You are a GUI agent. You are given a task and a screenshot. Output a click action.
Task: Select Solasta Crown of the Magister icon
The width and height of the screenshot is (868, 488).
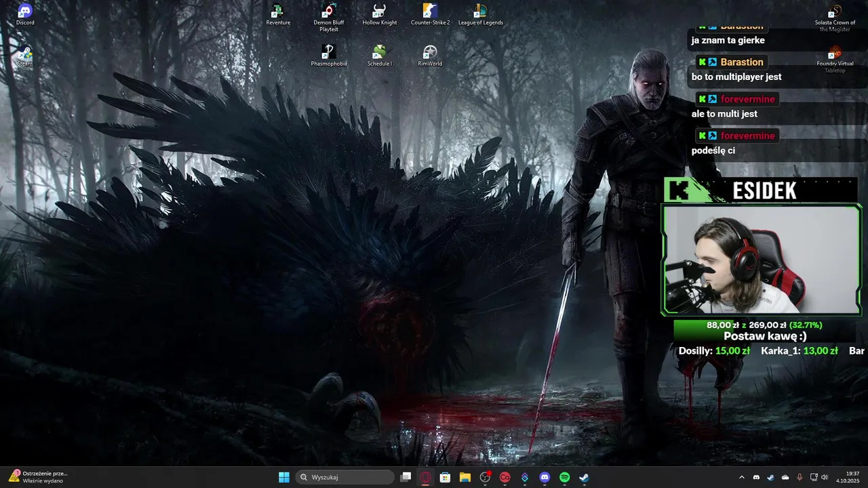pos(835,18)
